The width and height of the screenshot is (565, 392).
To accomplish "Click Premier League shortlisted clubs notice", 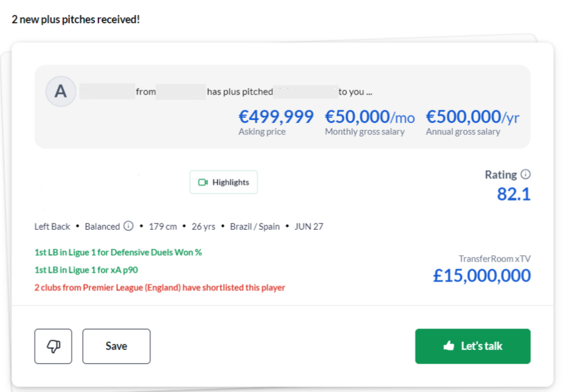I will (x=160, y=288).
